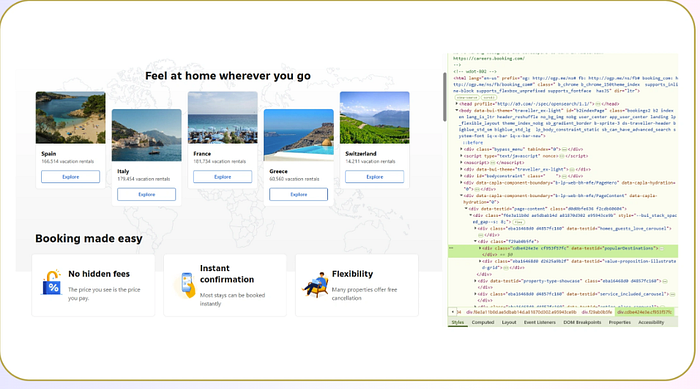Expand the popularDestinations div node
This screenshot has height=389, width=700.
[480, 248]
